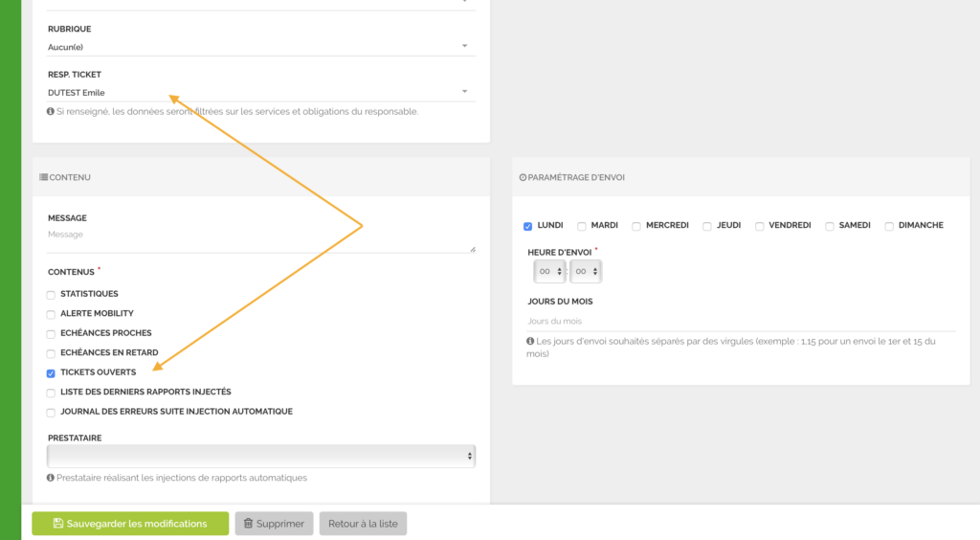Enable the Statistiques checkbox
Viewport: 980px width, 540px height.
pos(52,295)
